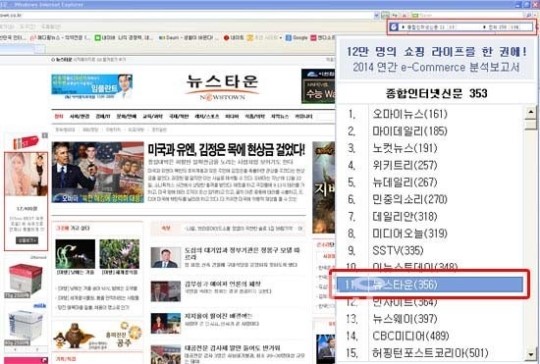This screenshot has height=364, width=540.
Task: Select 민중의소리(270) in ranking list
Action: [x=410, y=199]
